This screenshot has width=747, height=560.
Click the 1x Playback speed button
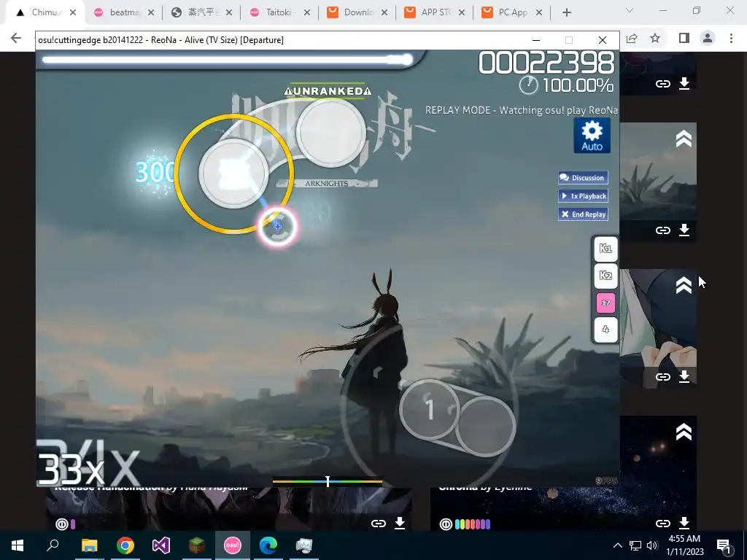pyautogui.click(x=583, y=195)
